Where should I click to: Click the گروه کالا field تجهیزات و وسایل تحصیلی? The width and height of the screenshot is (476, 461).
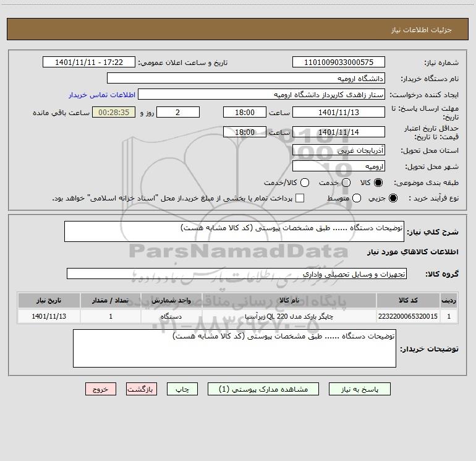(237, 274)
